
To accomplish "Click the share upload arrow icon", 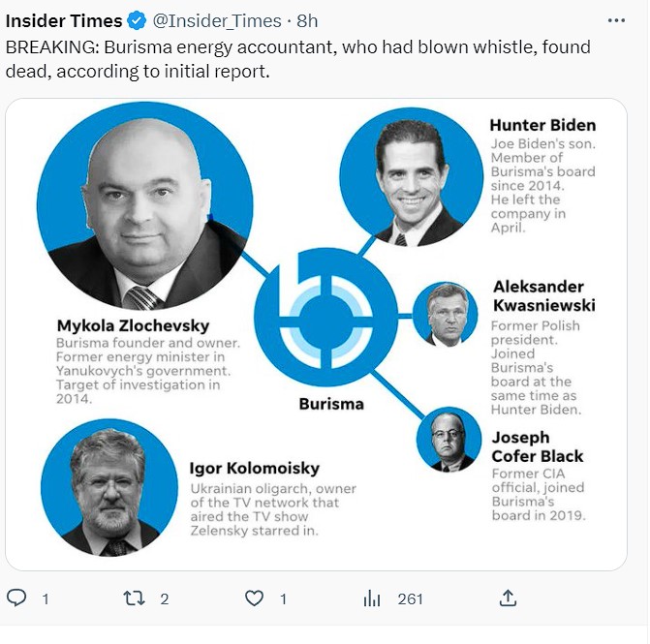I will pos(508,598).
